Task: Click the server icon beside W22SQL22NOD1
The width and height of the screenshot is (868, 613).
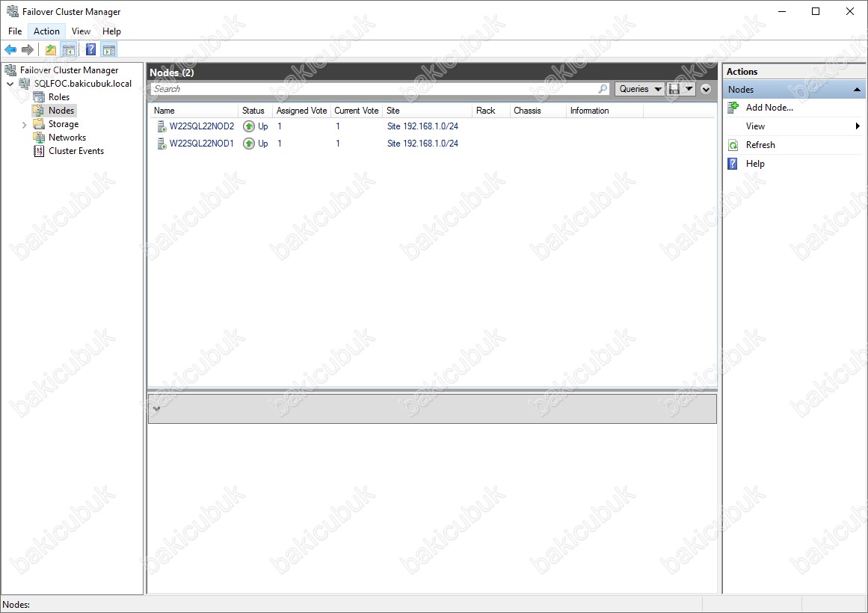Action: 161,144
